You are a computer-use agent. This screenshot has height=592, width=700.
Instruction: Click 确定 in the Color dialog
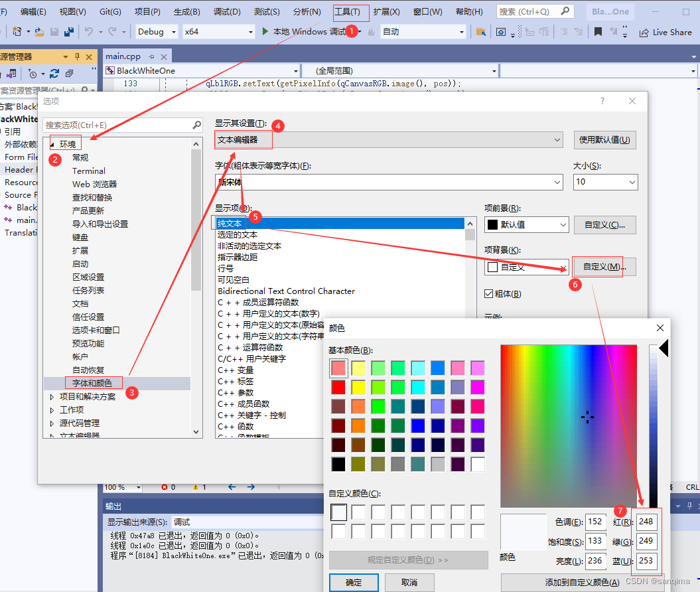(354, 583)
